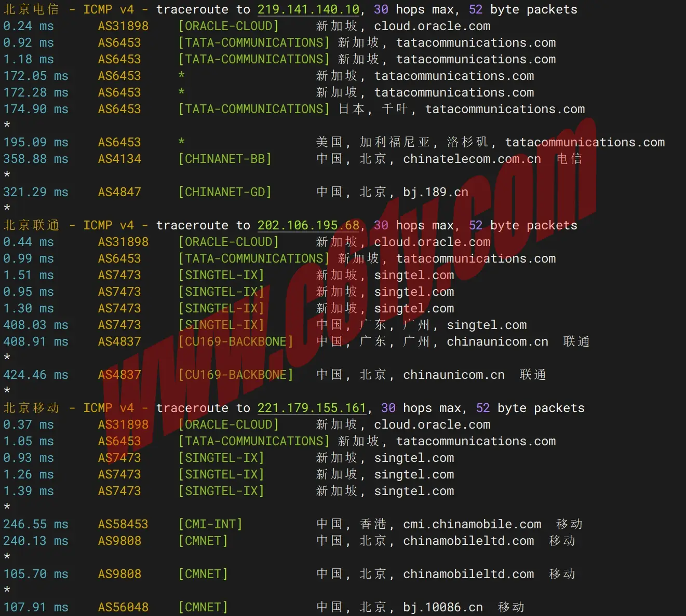This screenshot has height=616, width=686.
Task: Click the IP address 221.179.155.161
Action: tap(312, 408)
